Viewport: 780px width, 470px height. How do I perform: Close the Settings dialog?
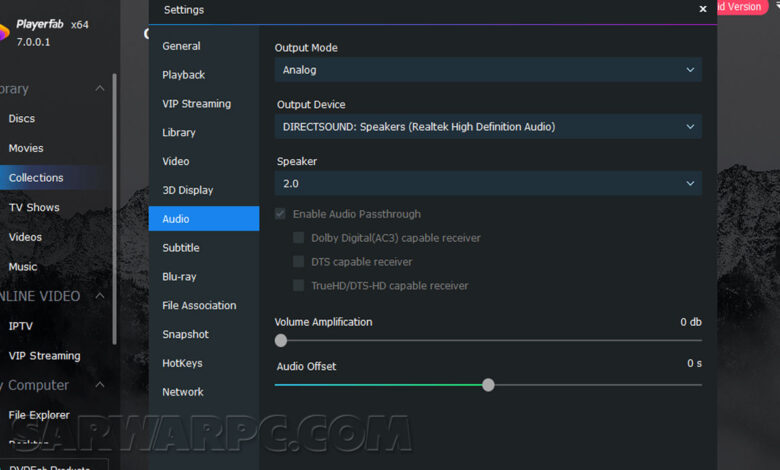702,9
